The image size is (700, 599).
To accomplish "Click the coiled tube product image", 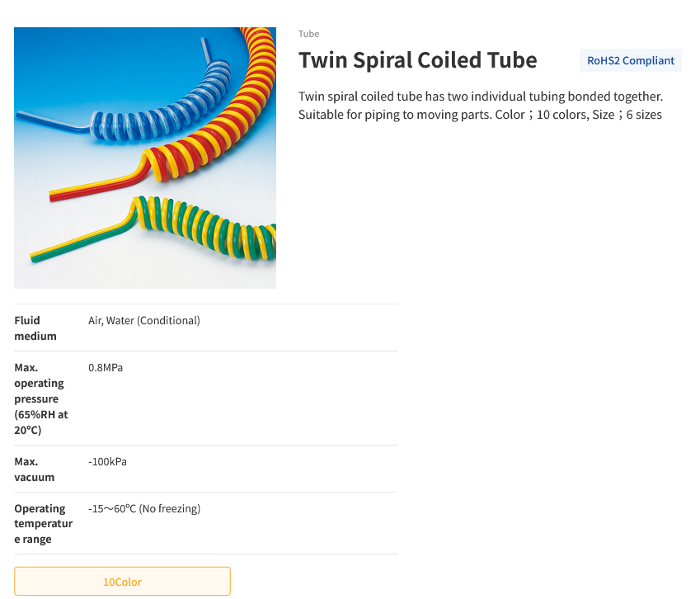I will pos(144,158).
